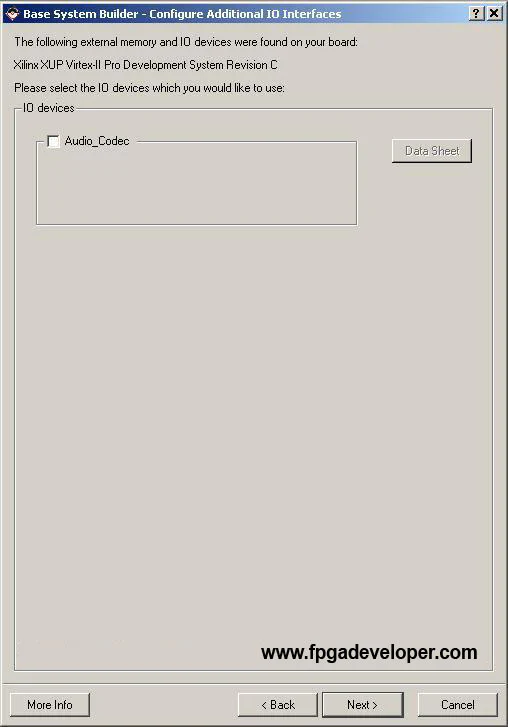Click the Audio_Codec label text
The image size is (508, 727).
[x=97, y=141]
